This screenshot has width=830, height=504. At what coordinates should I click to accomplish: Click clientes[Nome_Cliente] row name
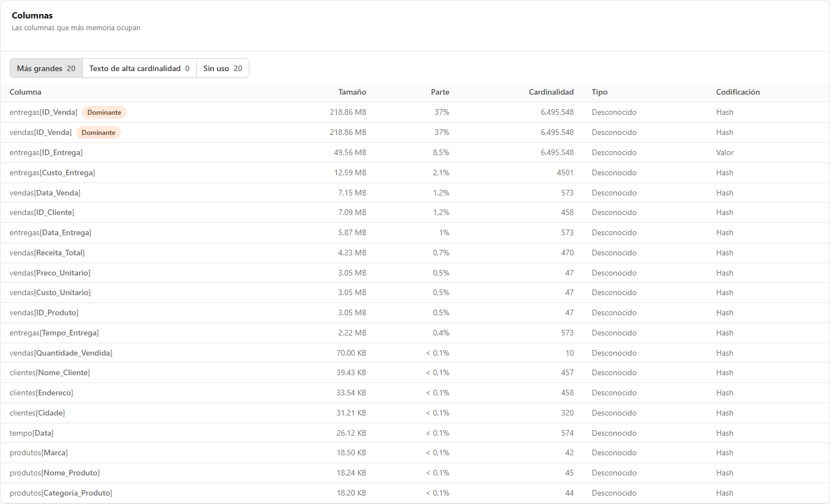(50, 372)
